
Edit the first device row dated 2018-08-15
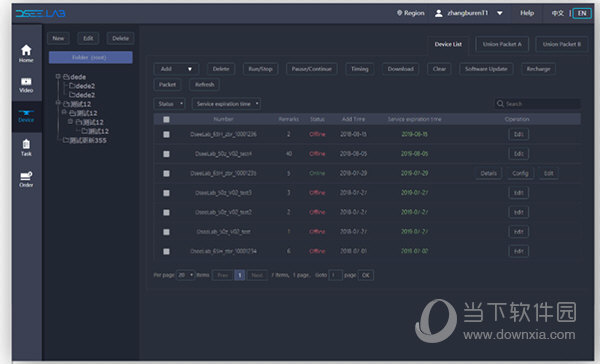(518, 134)
